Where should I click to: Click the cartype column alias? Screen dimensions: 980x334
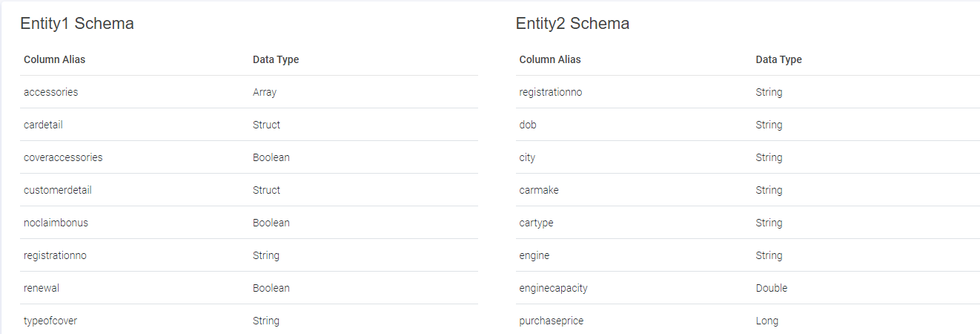536,223
